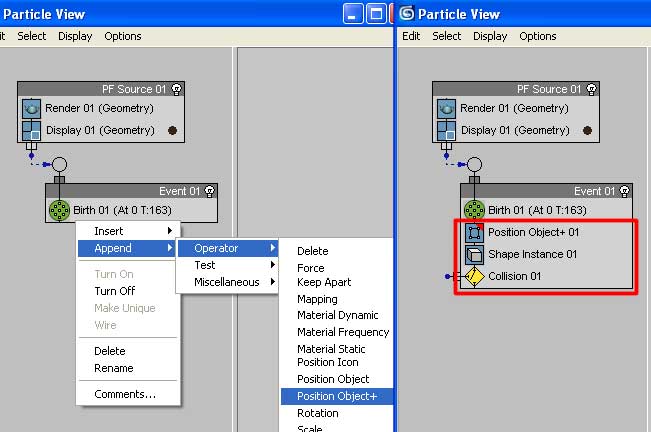Click Shape Instance 01 label
Viewport: 651px width, 432px height.
[x=532, y=254]
